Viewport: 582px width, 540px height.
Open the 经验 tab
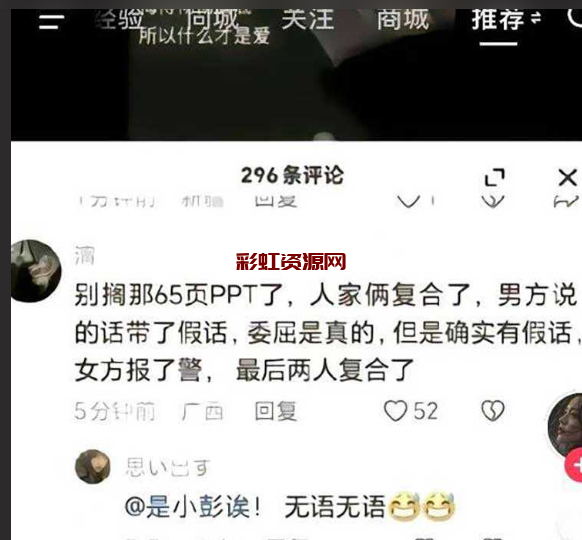[119, 19]
